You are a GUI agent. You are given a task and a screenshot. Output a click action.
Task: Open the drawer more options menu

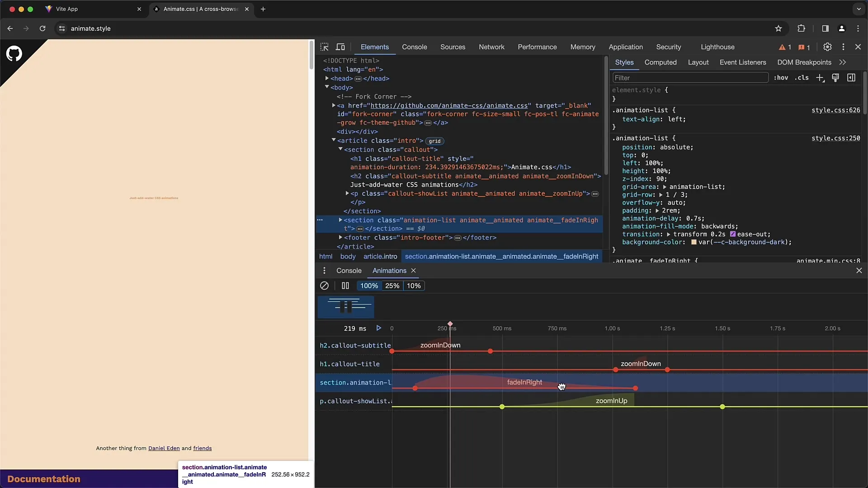324,271
